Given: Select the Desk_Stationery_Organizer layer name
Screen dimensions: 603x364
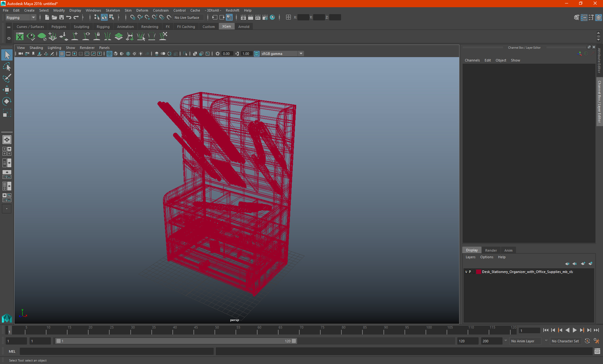Looking at the screenshot, I should (x=527, y=272).
